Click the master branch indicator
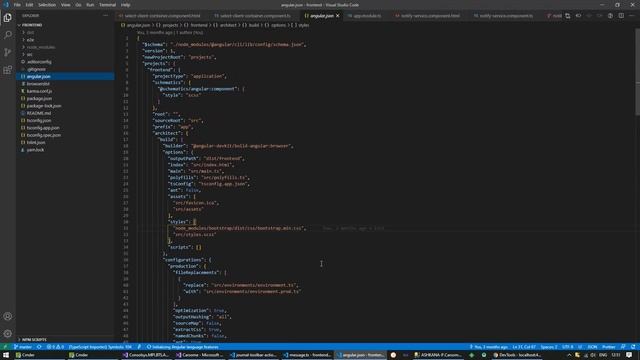This screenshot has width=640, height=360. [x=22, y=347]
